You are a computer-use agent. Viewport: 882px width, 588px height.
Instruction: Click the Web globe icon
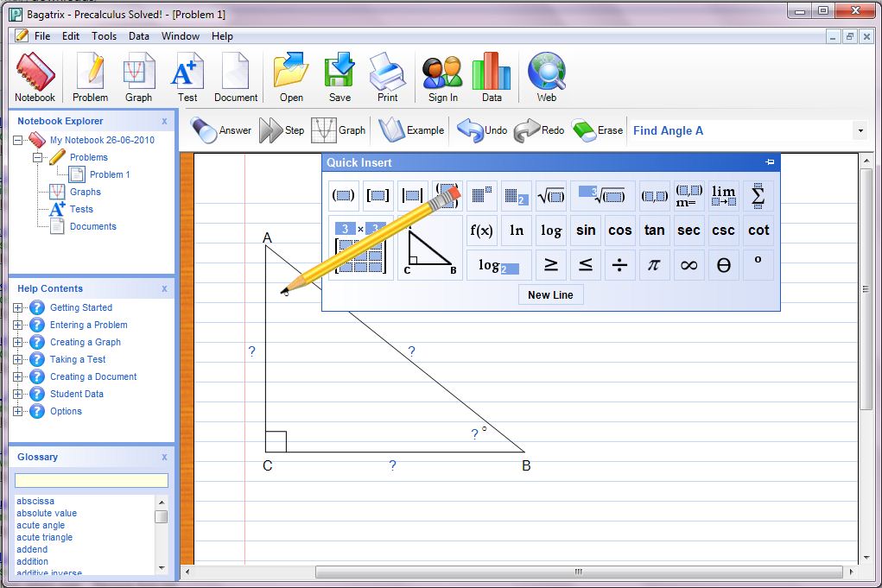click(x=546, y=77)
